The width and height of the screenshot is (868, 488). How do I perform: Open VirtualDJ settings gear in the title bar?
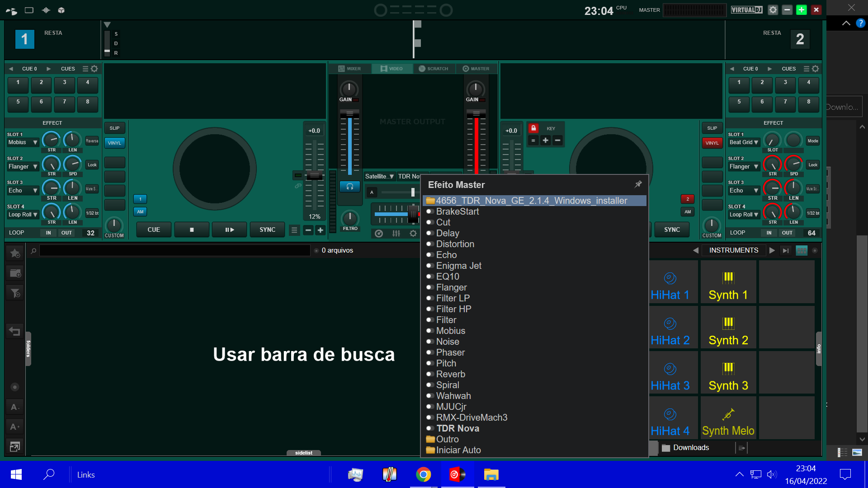(773, 10)
